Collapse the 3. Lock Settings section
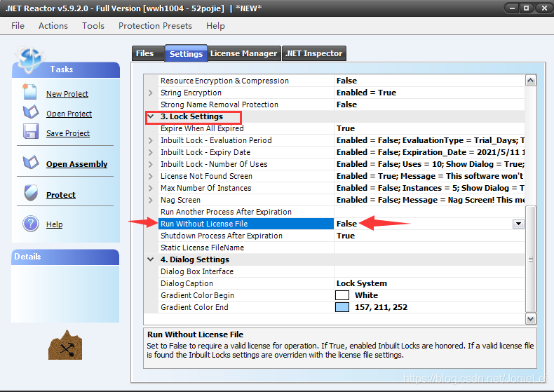 151,116
